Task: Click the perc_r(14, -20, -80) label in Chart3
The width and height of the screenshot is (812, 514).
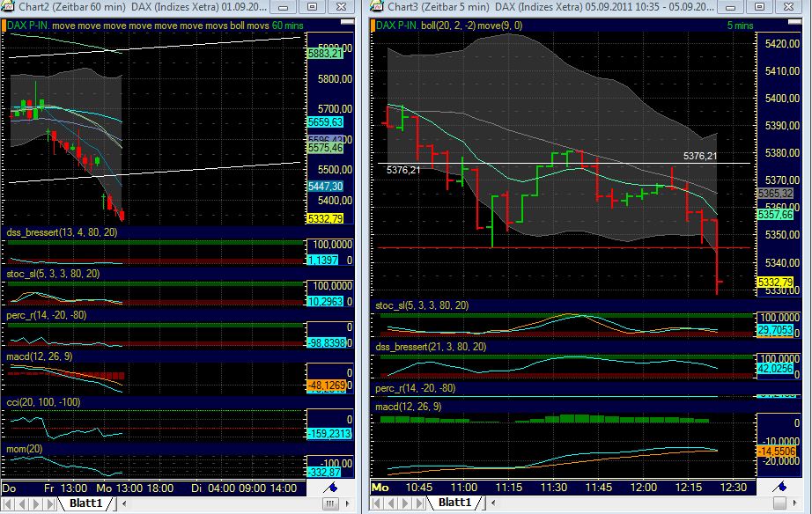Action: click(416, 388)
